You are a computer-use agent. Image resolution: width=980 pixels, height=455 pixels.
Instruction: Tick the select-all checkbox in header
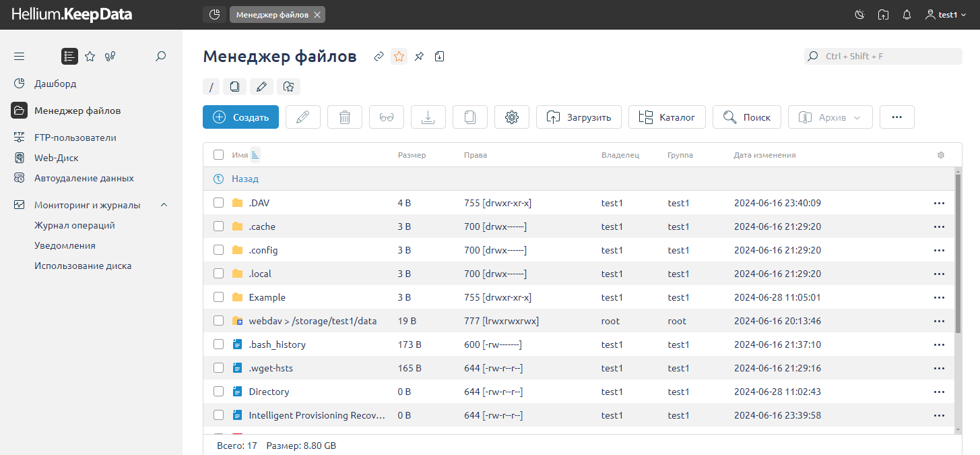tap(218, 155)
